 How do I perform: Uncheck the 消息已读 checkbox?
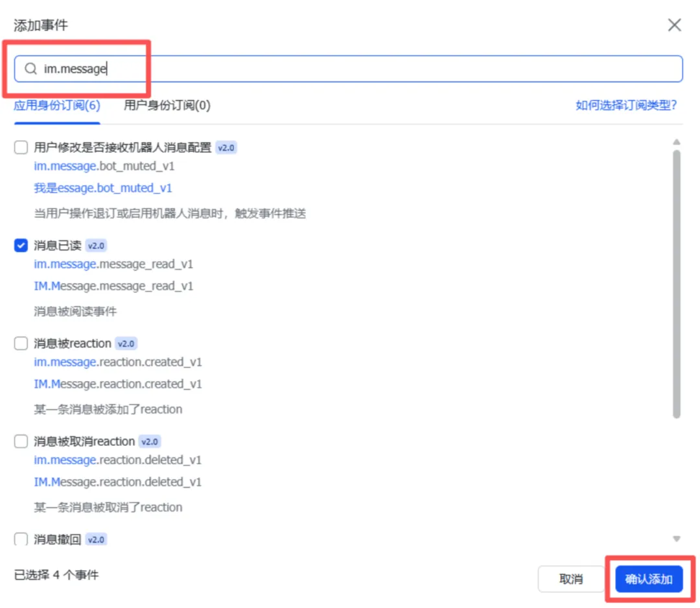pos(21,245)
